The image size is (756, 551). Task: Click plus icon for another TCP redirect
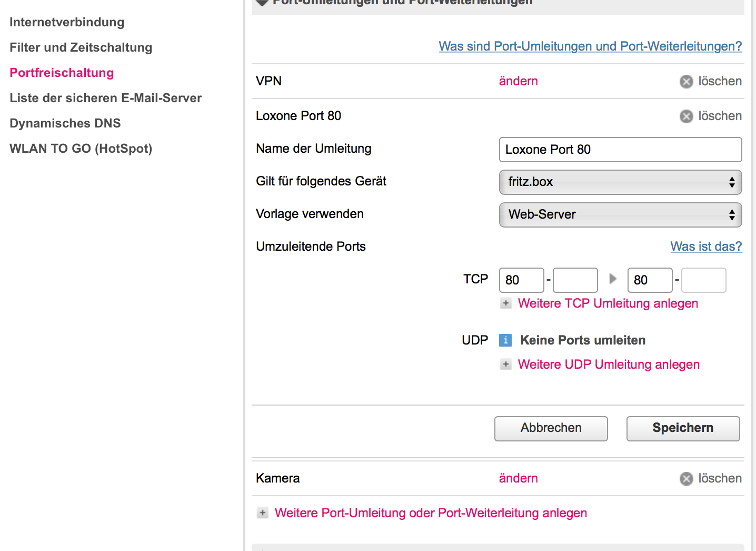(506, 303)
